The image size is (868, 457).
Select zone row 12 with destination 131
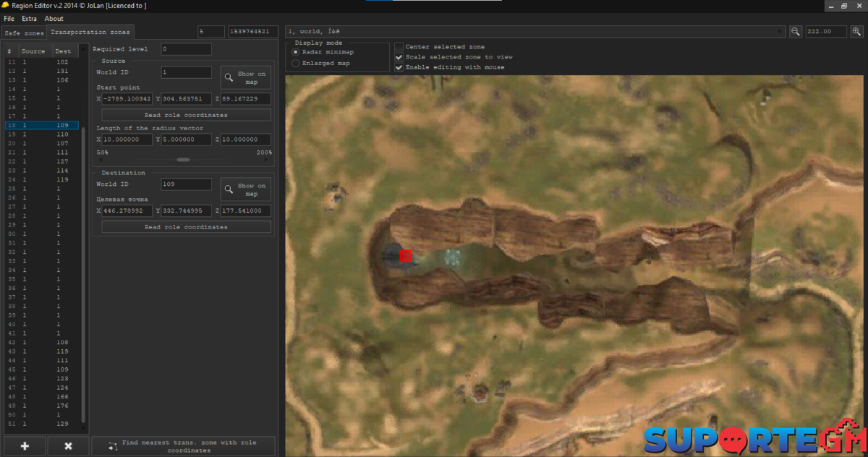click(x=41, y=71)
